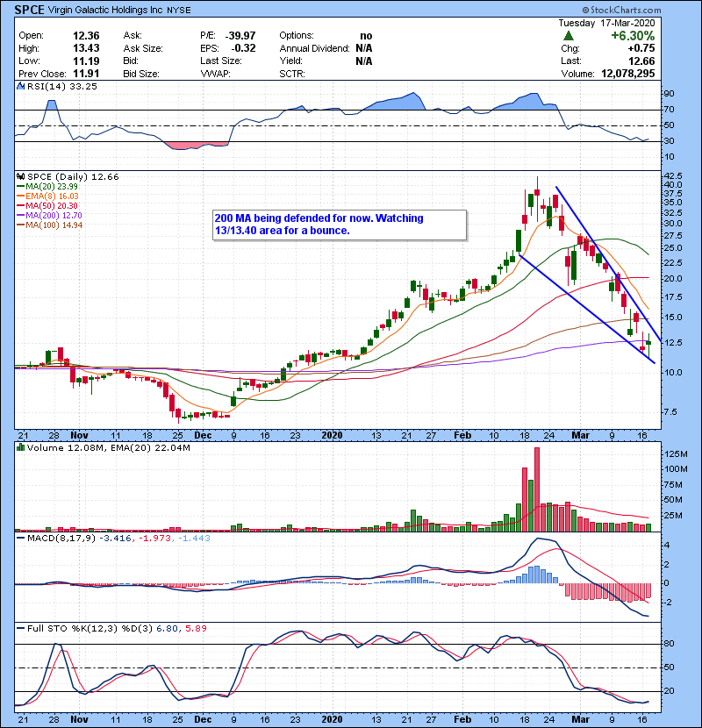Click the Last Size label
Image resolution: width=702 pixels, height=728 pixels.
click(x=220, y=61)
